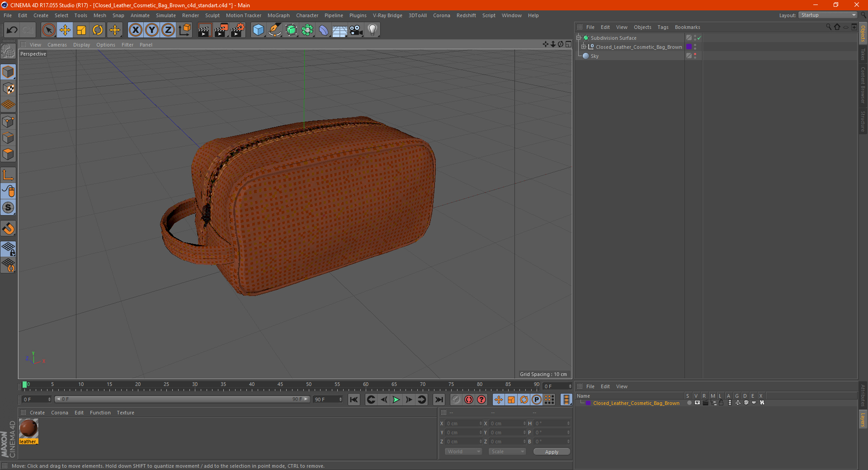Add a Floor environment object
Image resolution: width=868 pixels, height=470 pixels.
[340, 30]
